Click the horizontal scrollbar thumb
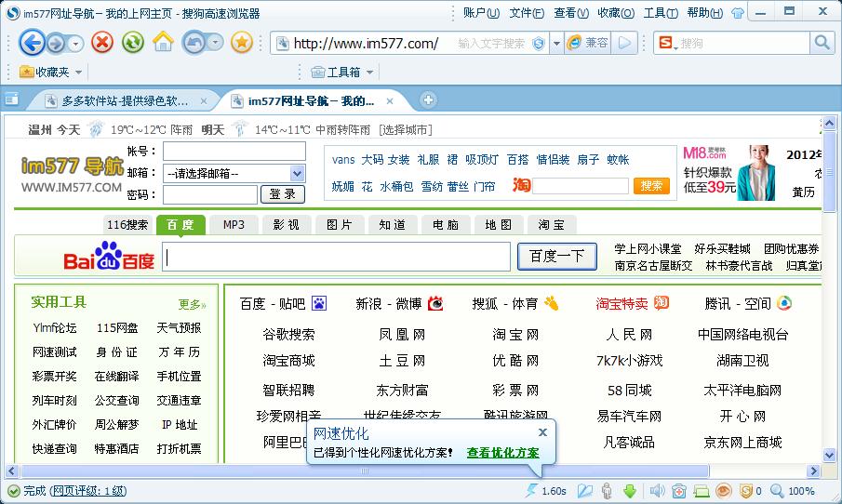 pyautogui.click(x=365, y=471)
